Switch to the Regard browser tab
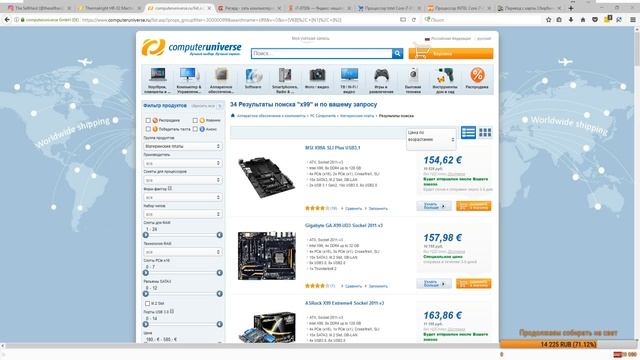 point(249,8)
